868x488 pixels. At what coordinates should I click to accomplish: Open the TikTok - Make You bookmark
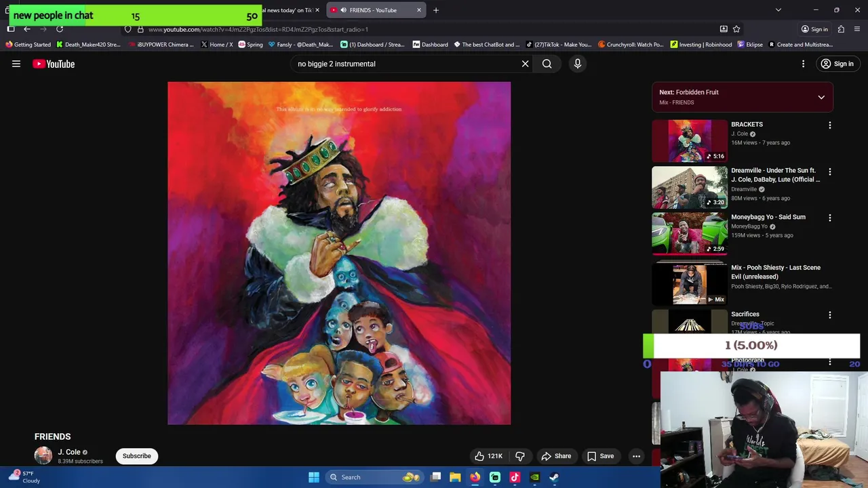(559, 45)
